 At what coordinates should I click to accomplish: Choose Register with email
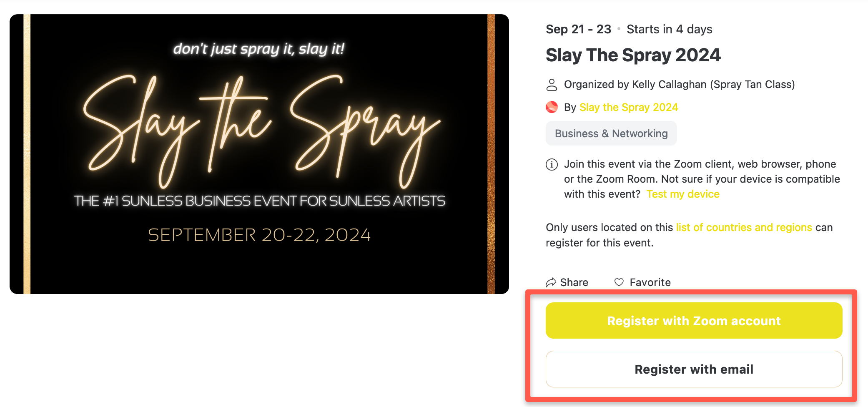694,369
